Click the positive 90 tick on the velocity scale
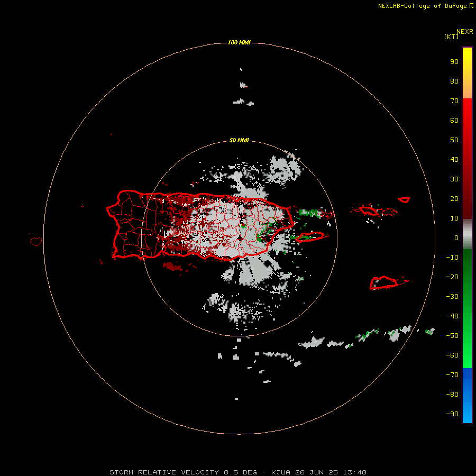Image resolution: width=476 pixels, height=476 pixels. click(x=454, y=62)
